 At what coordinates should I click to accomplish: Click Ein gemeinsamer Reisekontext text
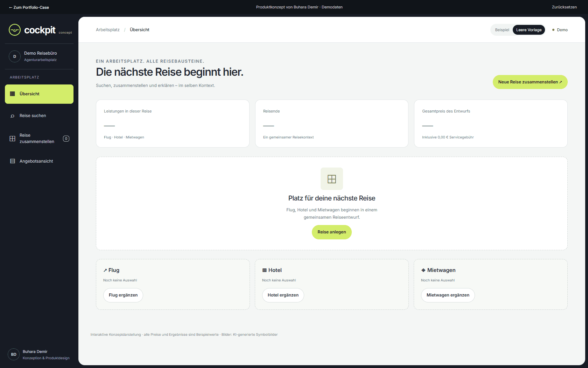pos(288,137)
